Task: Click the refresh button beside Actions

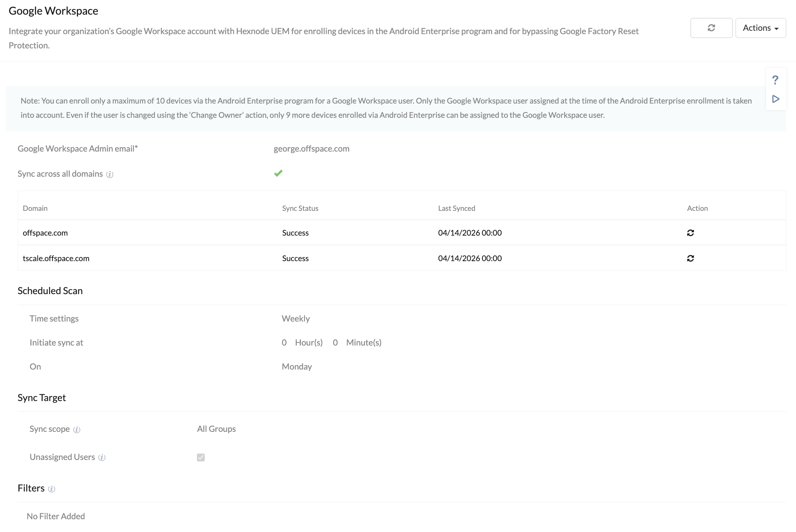Action: (711, 28)
